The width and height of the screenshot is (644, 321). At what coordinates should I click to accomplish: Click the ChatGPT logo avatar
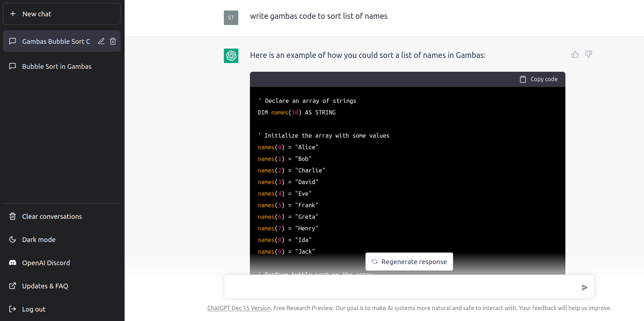point(231,56)
